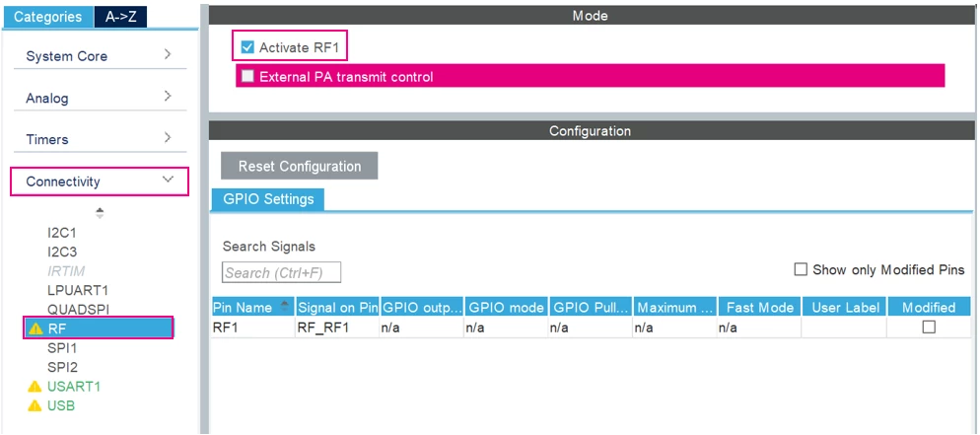Image resolution: width=980 pixels, height=435 pixels.
Task: Click the Search Signals input field
Action: coord(281,272)
